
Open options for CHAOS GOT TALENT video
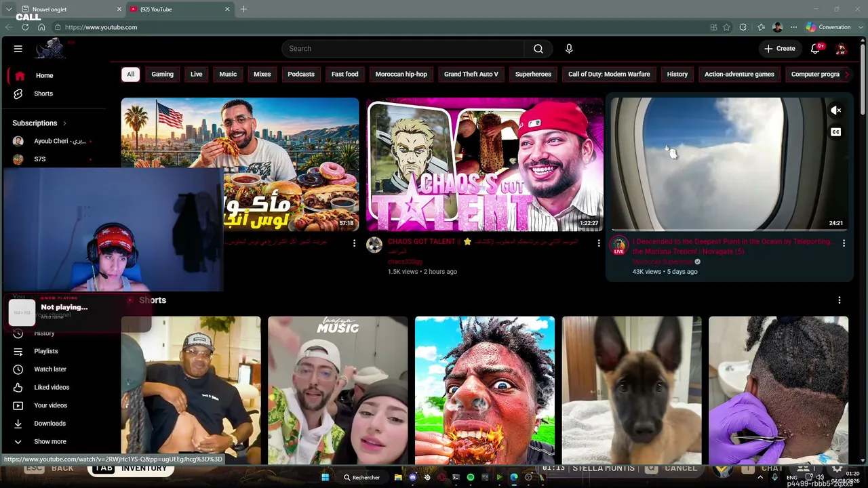[599, 243]
